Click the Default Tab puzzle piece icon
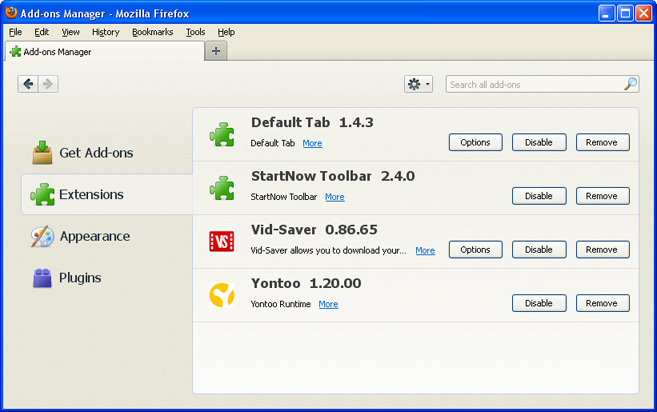 click(222, 134)
